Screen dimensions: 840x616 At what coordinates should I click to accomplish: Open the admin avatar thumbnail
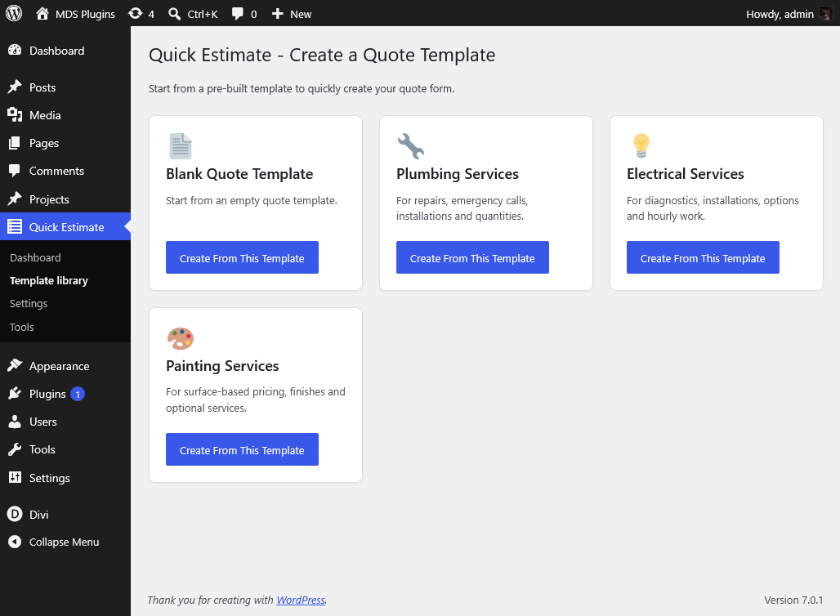point(825,14)
